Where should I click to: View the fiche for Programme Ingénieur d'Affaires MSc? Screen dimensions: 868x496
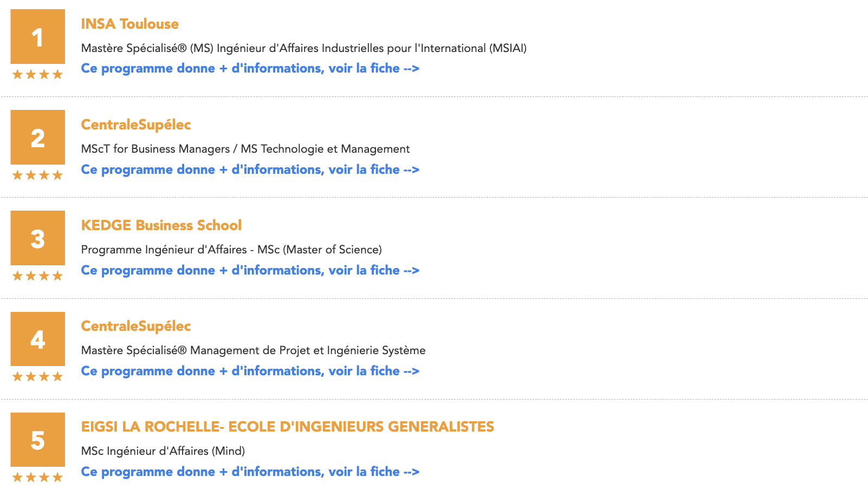coord(250,270)
